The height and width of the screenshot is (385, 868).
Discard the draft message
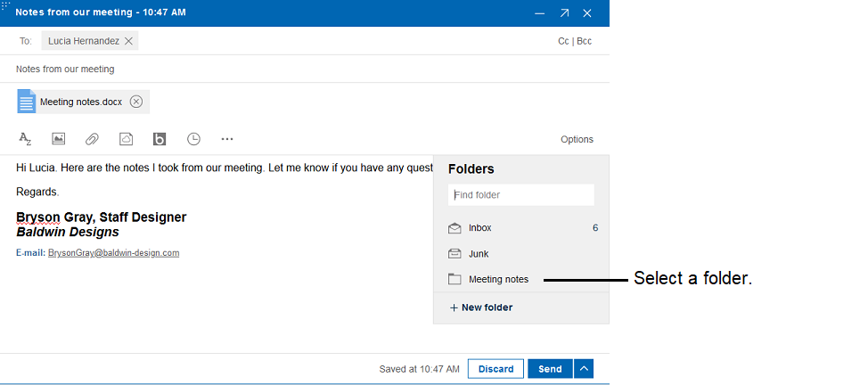(495, 369)
